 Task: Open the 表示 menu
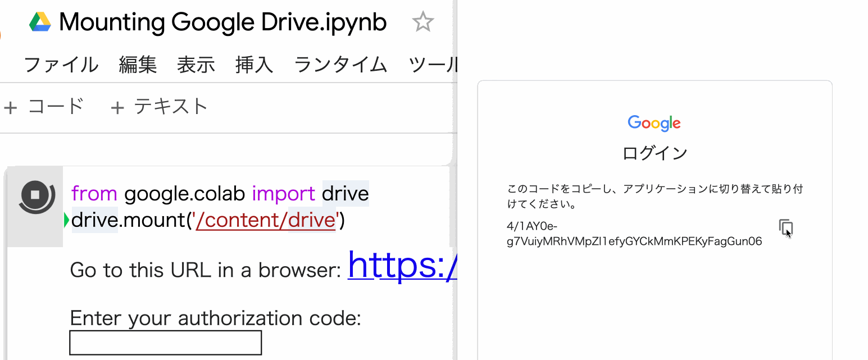tap(196, 65)
